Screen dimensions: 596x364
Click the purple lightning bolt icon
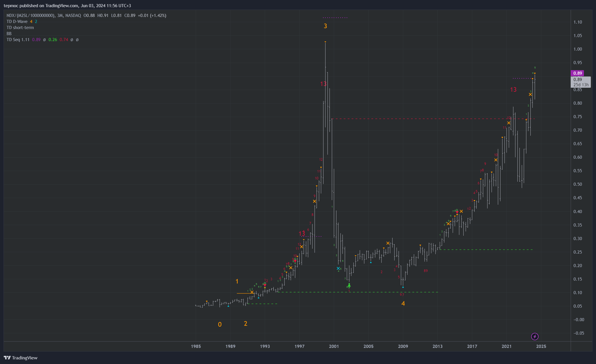pyautogui.click(x=535, y=336)
